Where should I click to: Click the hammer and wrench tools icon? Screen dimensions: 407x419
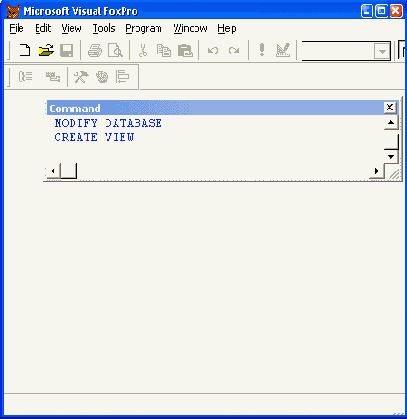81,77
